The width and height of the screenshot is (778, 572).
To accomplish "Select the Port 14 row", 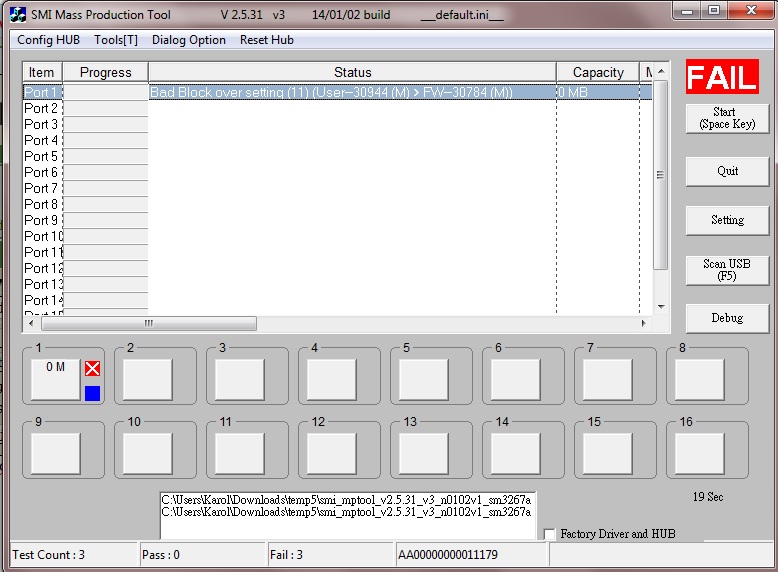I will 337,300.
